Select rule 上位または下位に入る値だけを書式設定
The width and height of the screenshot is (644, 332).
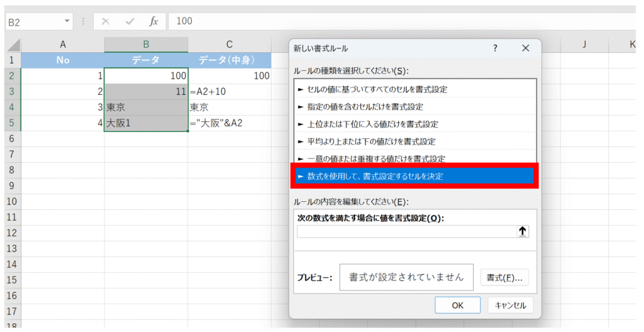368,124
